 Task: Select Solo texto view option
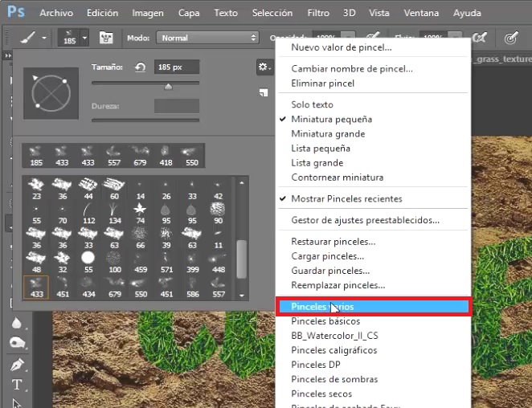[312, 104]
